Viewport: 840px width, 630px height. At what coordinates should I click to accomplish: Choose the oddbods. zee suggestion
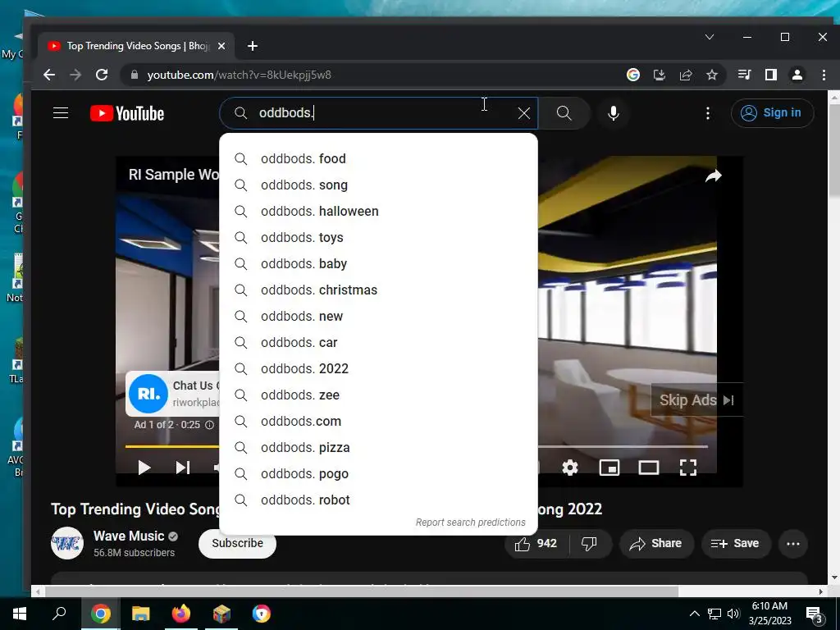point(379,395)
